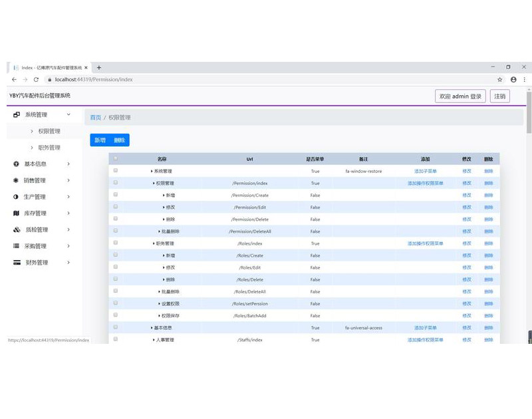This screenshot has height=419, width=532.
Task: Click the 财务管理 credit card icon
Action: coord(16,263)
